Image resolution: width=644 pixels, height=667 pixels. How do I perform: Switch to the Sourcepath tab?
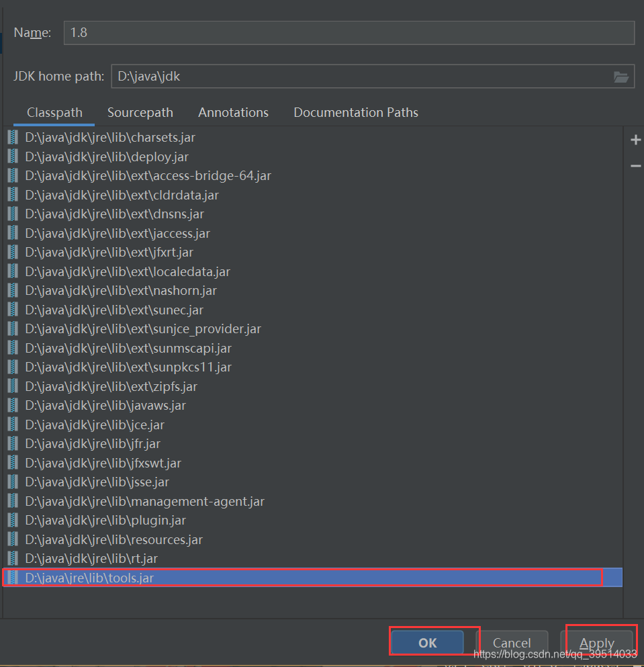pos(140,112)
